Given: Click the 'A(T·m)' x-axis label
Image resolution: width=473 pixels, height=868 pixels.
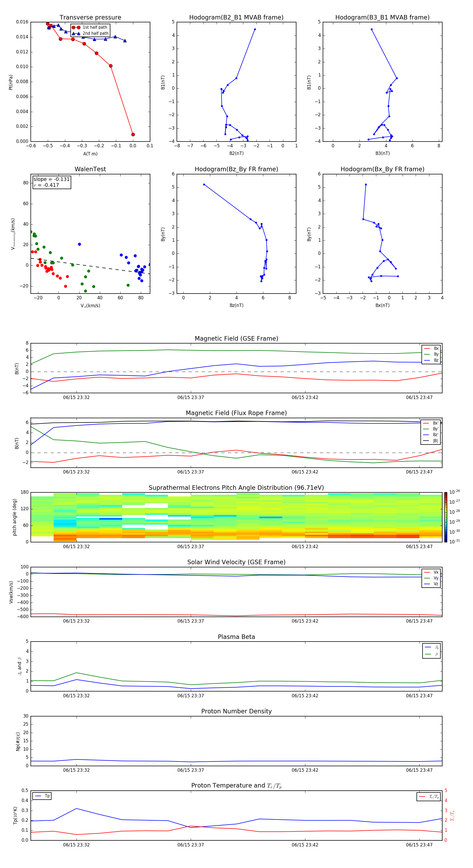Looking at the screenshot, I should [x=90, y=154].
